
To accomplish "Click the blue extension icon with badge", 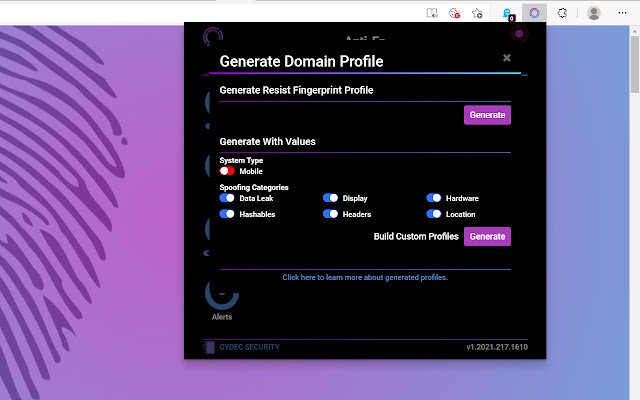I will point(507,14).
